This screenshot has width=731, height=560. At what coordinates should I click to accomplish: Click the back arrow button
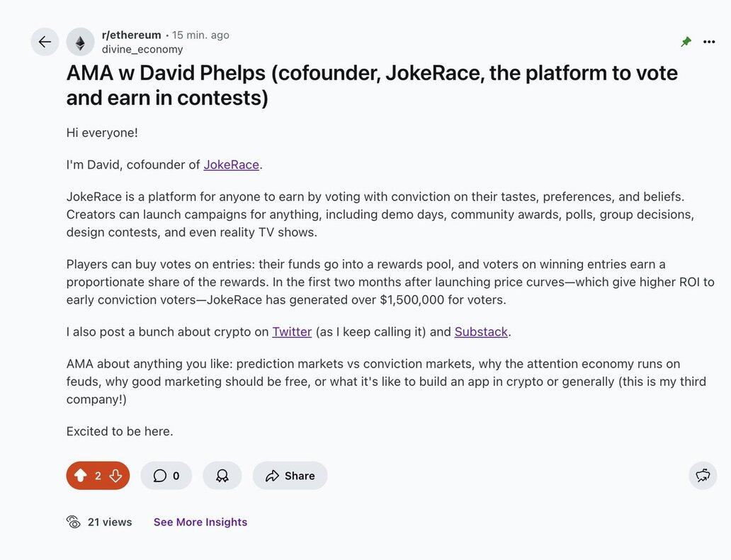pos(45,42)
